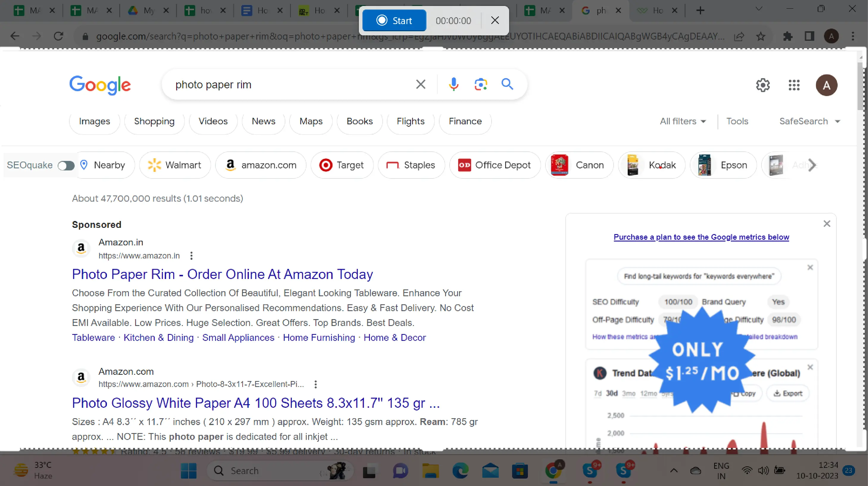868x486 pixels.
Task: Switch to the Maps results tab
Action: click(x=311, y=121)
